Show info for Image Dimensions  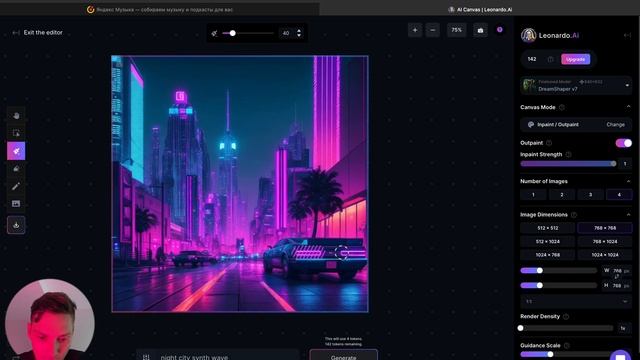pos(574,215)
